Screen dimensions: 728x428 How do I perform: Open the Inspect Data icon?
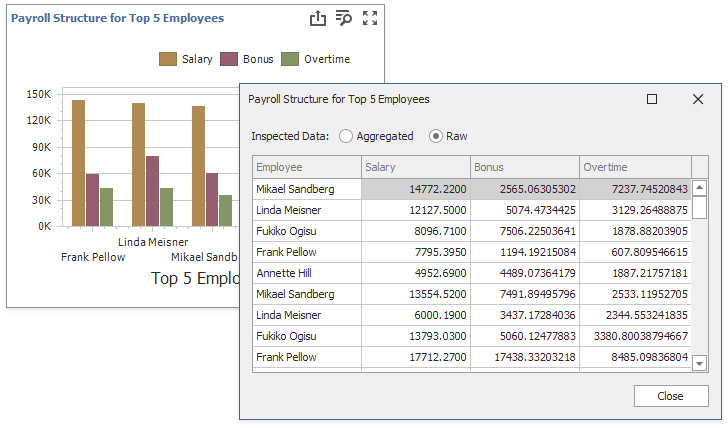(344, 18)
